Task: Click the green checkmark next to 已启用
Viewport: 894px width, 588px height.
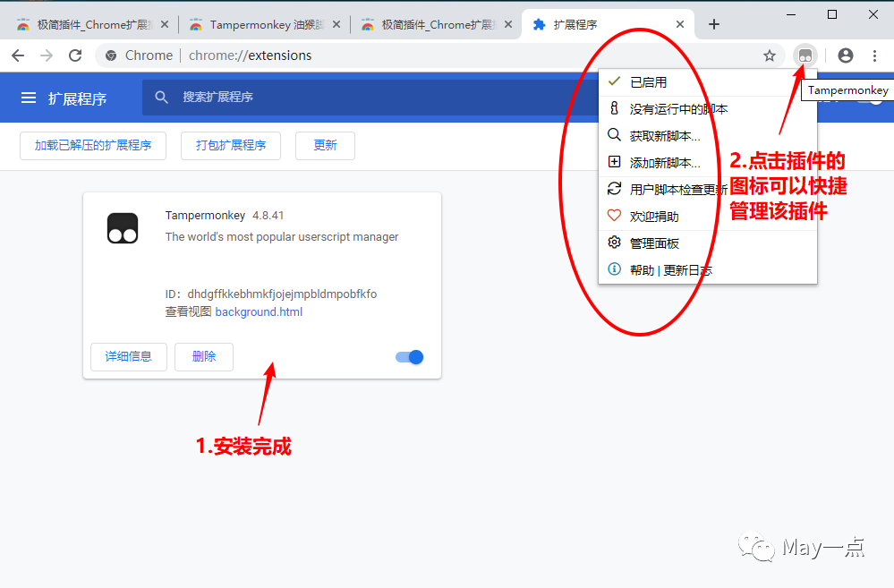Action: pyautogui.click(x=614, y=81)
